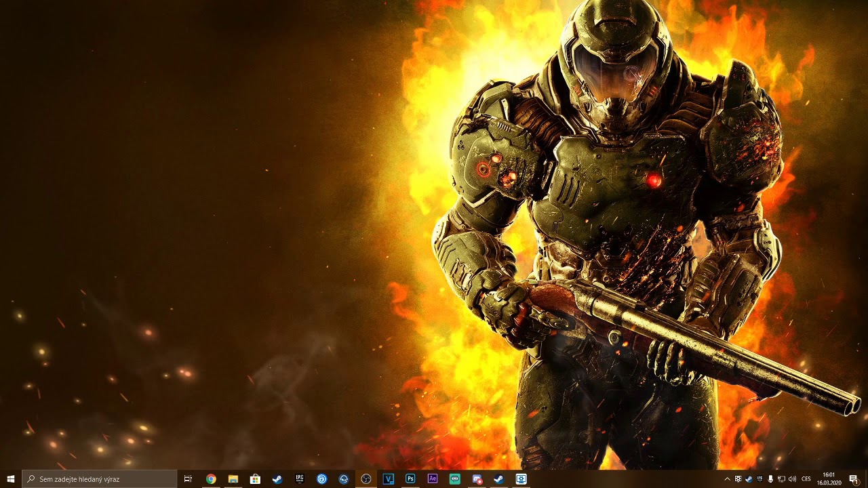Switch the CES keyboard input language
Viewport: 868px width, 488px height.
pos(806,479)
